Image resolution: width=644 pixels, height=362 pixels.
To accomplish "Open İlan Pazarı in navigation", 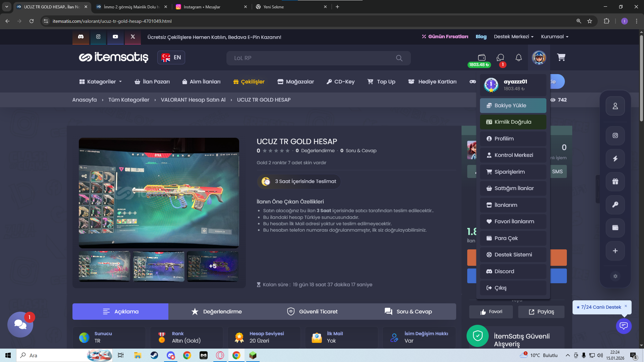I will click(x=152, y=82).
